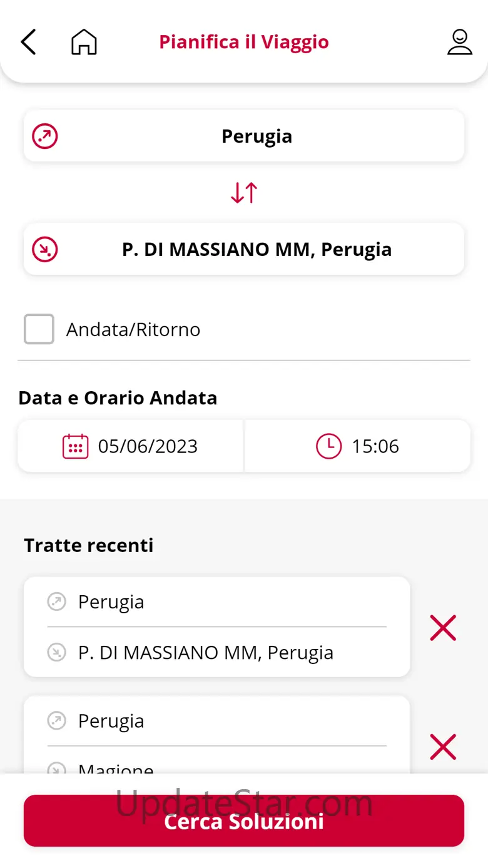Tap the arrival icon beside P. DI MASSIANO
This screenshot has width=488, height=868.
point(45,249)
